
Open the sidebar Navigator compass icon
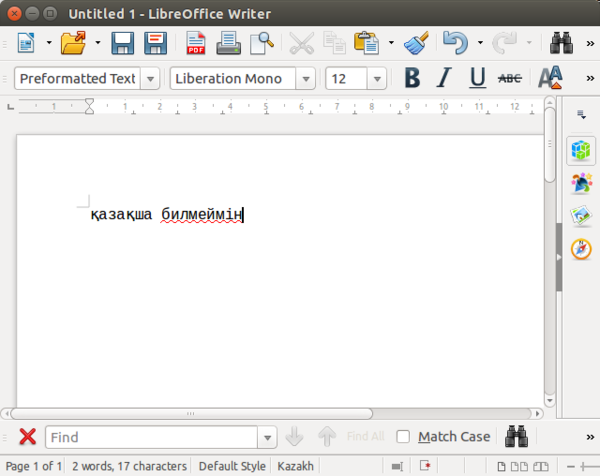click(581, 250)
